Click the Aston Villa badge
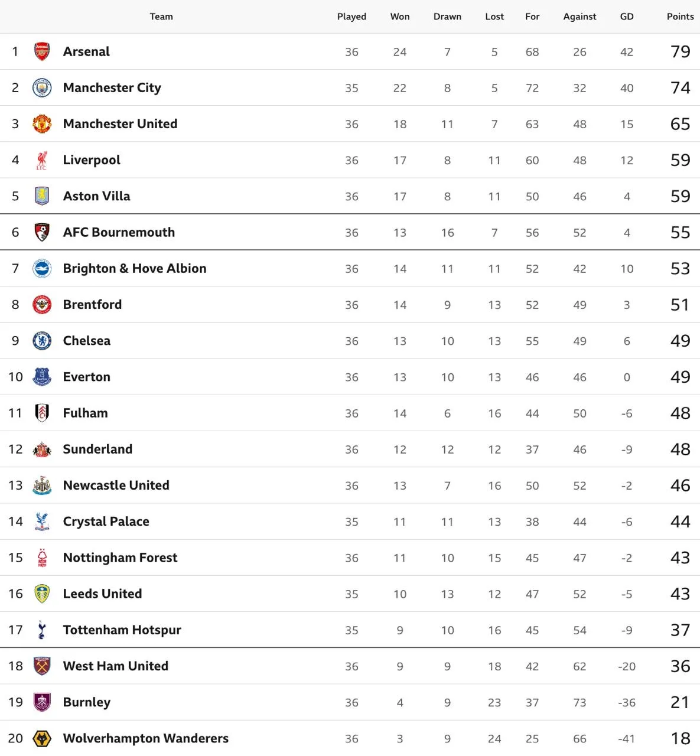The width and height of the screenshot is (700, 756). click(42, 195)
